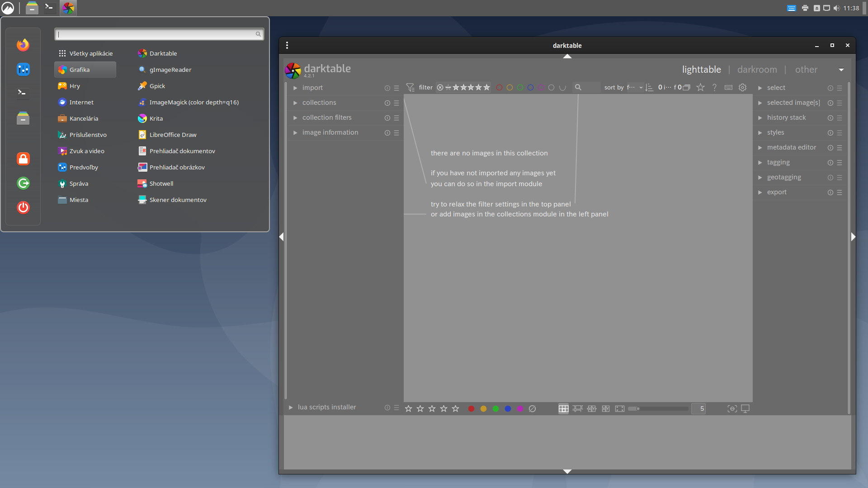Toggle the third rating star in bottom bar
This screenshot has width=868, height=488.
coord(432,408)
